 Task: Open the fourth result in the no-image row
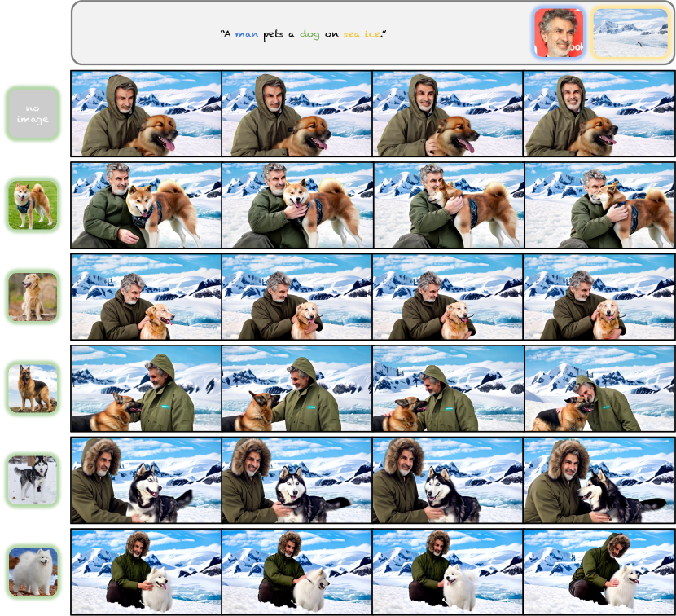click(x=599, y=113)
